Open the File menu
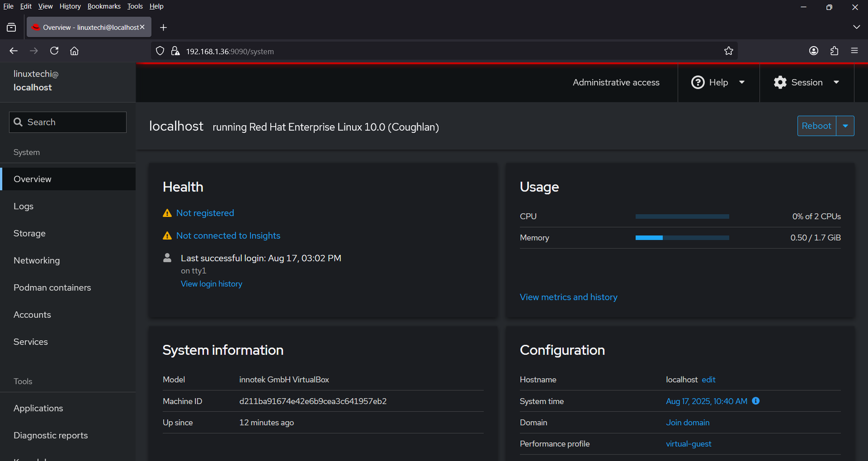Viewport: 868px width, 461px height. (x=8, y=7)
